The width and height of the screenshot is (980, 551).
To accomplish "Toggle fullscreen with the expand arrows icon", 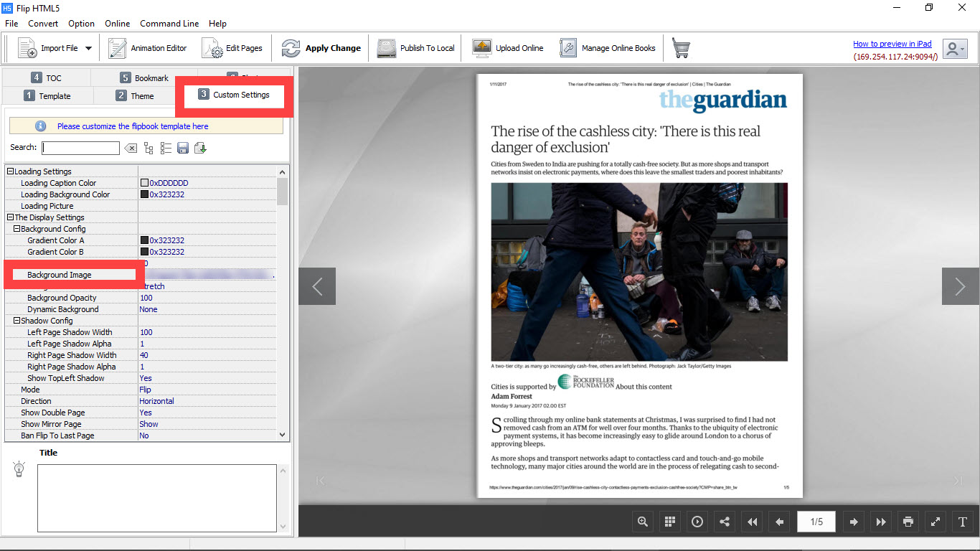I will [936, 522].
